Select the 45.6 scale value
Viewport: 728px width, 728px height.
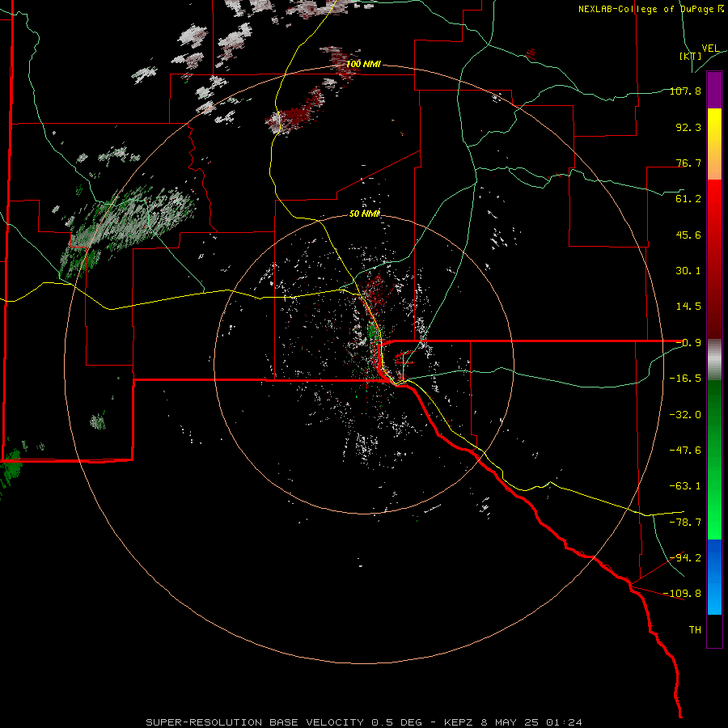pos(688,235)
